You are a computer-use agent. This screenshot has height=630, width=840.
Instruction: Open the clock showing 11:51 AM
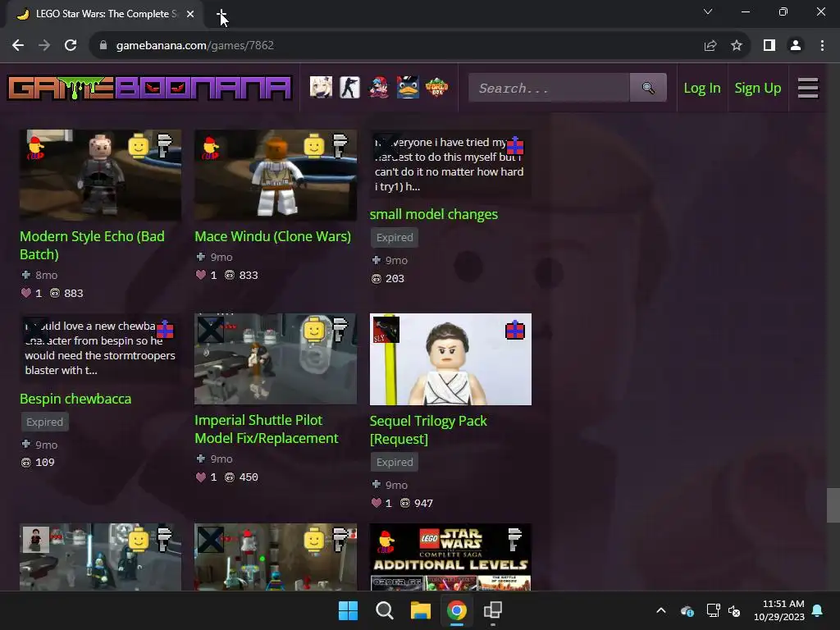(x=779, y=610)
